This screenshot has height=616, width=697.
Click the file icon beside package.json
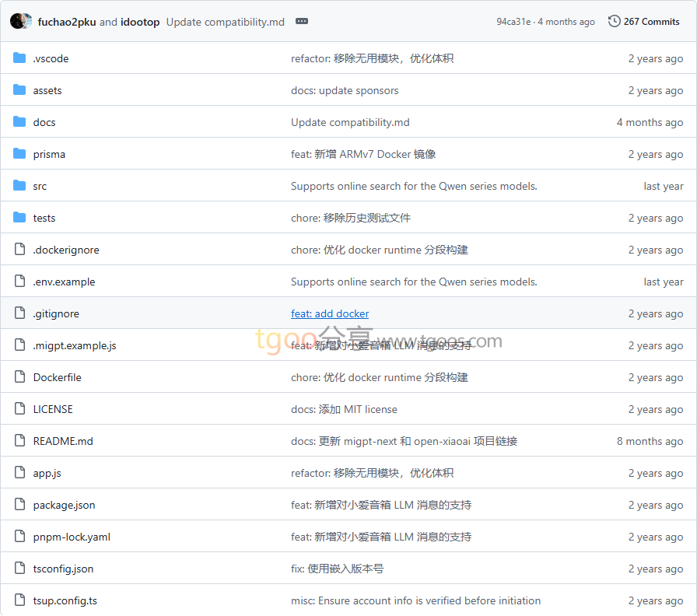[x=19, y=505]
